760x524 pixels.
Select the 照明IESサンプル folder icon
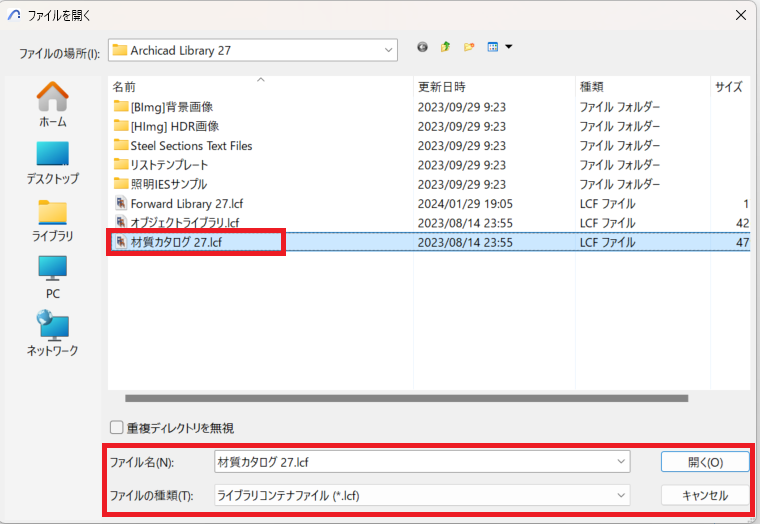click(121, 184)
